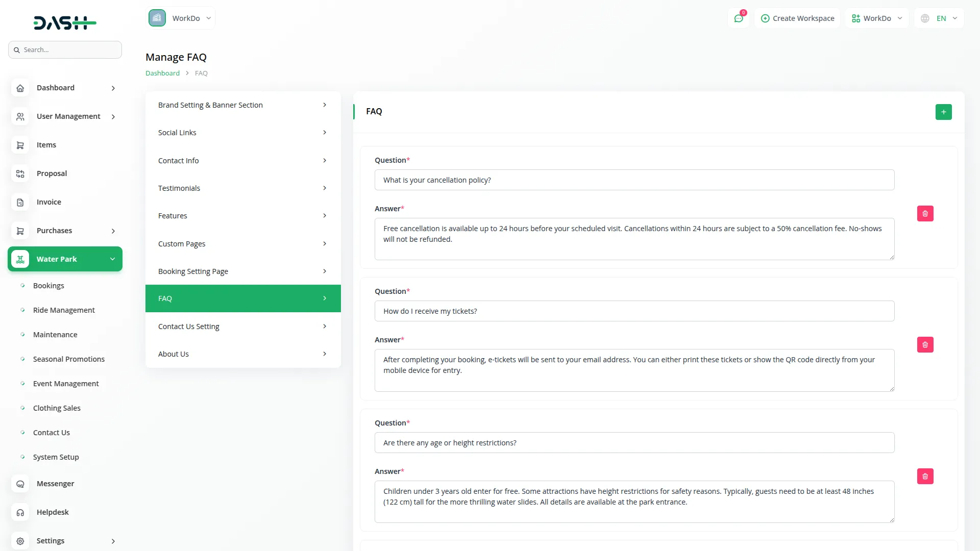This screenshot has height=551, width=980.
Task: Delete the age restrictions FAQ entry
Action: (x=925, y=477)
